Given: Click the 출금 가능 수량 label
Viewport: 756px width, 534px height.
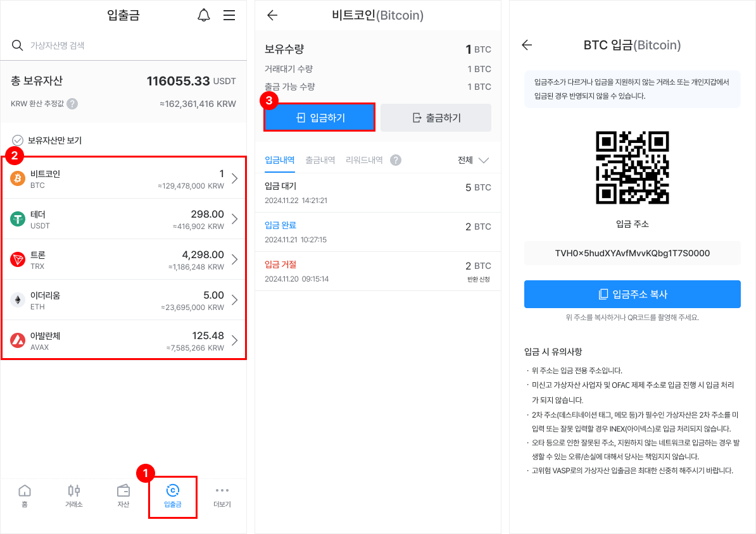Looking at the screenshot, I should (290, 87).
